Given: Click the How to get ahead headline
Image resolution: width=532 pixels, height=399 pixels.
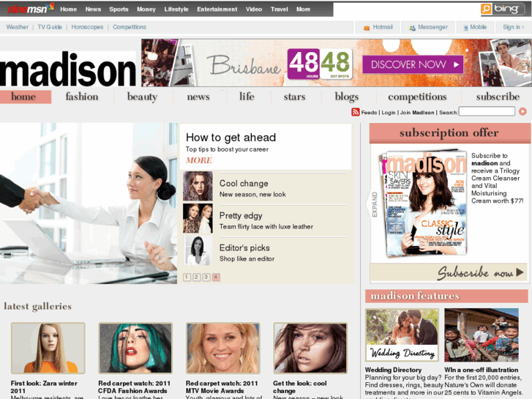Looking at the screenshot, I should pyautogui.click(x=231, y=137).
